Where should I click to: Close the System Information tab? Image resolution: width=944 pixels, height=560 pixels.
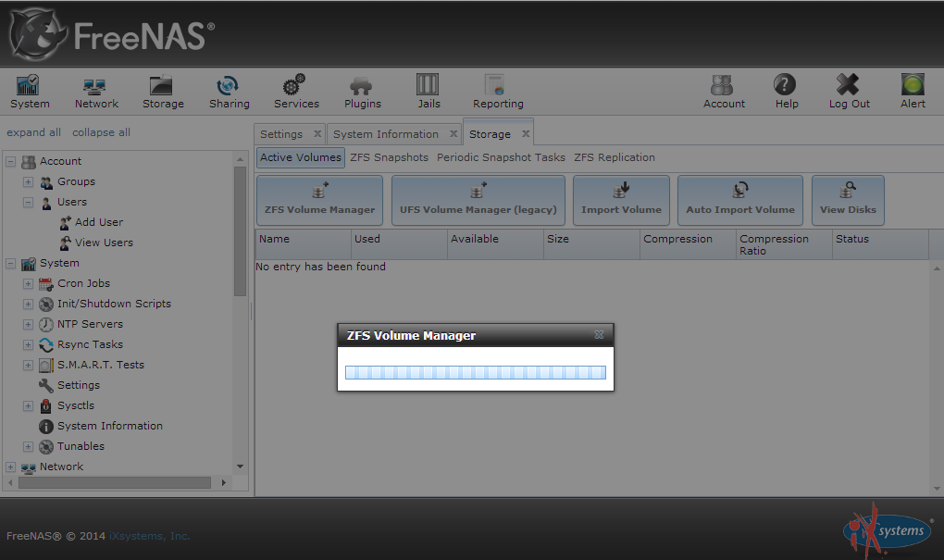point(453,133)
